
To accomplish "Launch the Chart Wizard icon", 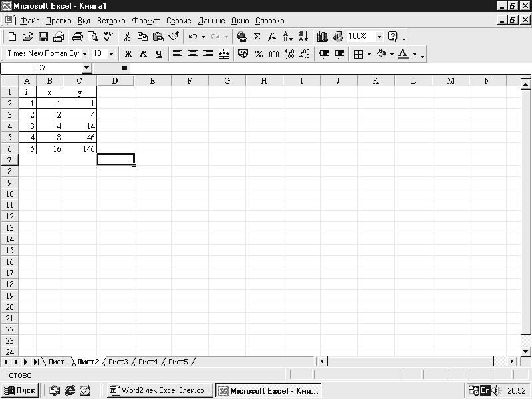I will [323, 37].
